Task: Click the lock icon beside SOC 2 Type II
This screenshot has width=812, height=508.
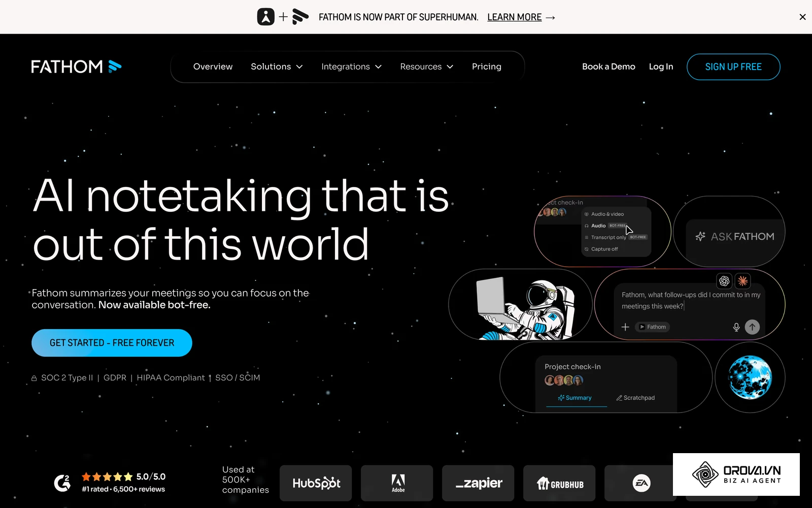Action: click(34, 378)
